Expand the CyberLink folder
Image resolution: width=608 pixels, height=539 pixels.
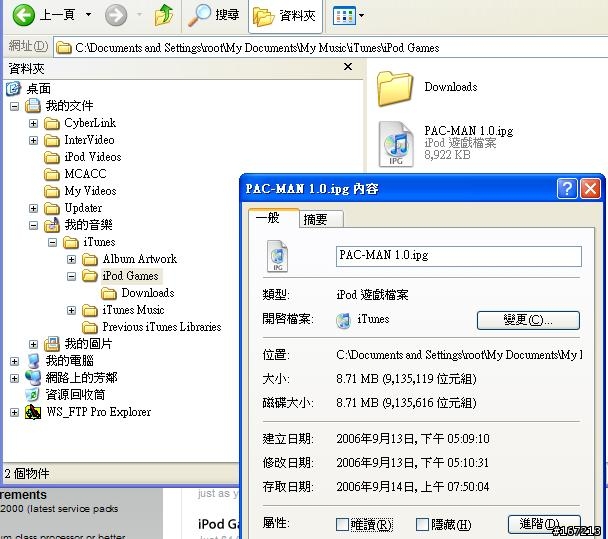click(33, 123)
